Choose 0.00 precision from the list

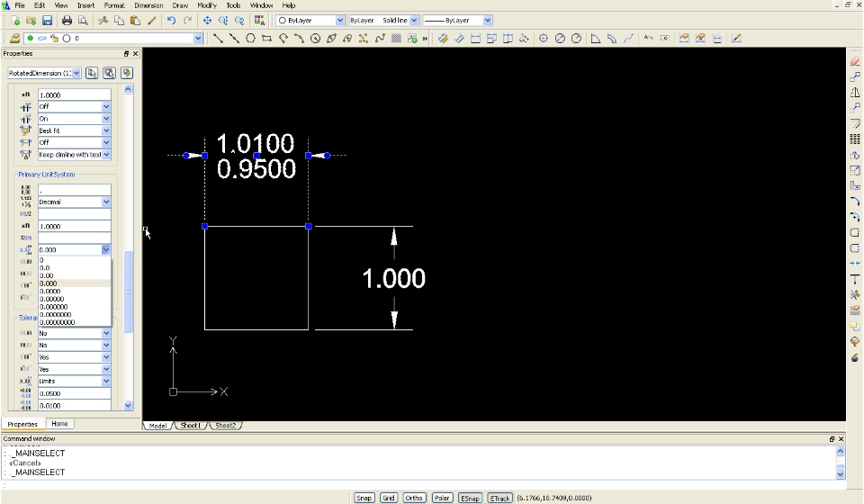click(x=75, y=275)
